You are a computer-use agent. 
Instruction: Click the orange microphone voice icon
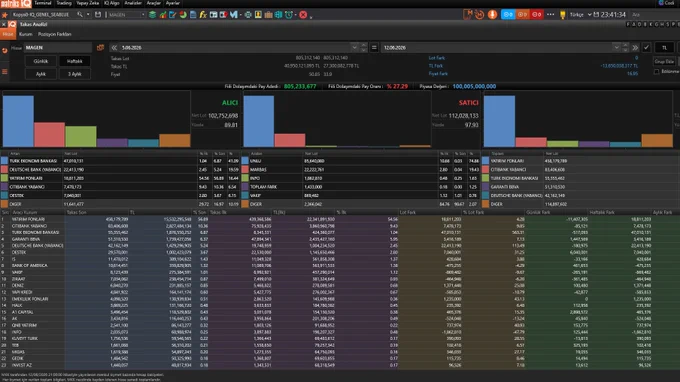coord(492,14)
